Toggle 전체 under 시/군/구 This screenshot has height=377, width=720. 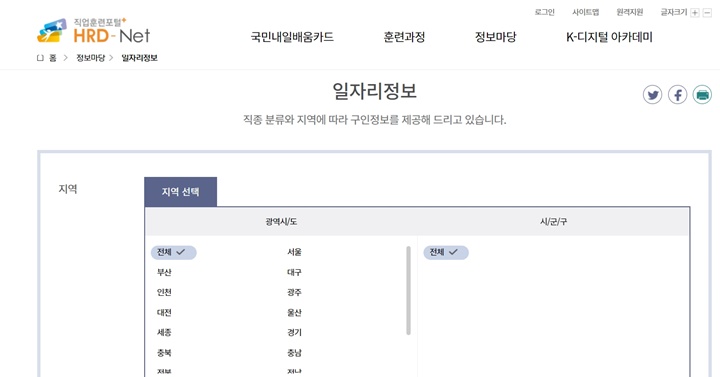tap(446, 252)
